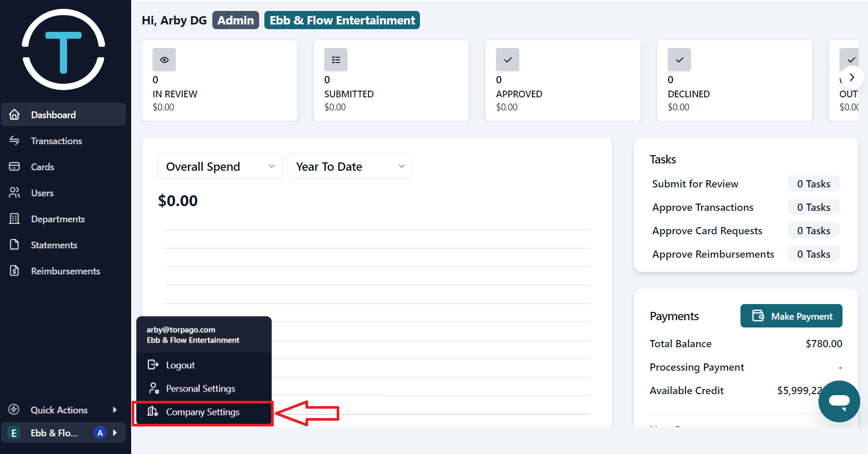Click the blue 'A' user avatar badge

click(100, 433)
